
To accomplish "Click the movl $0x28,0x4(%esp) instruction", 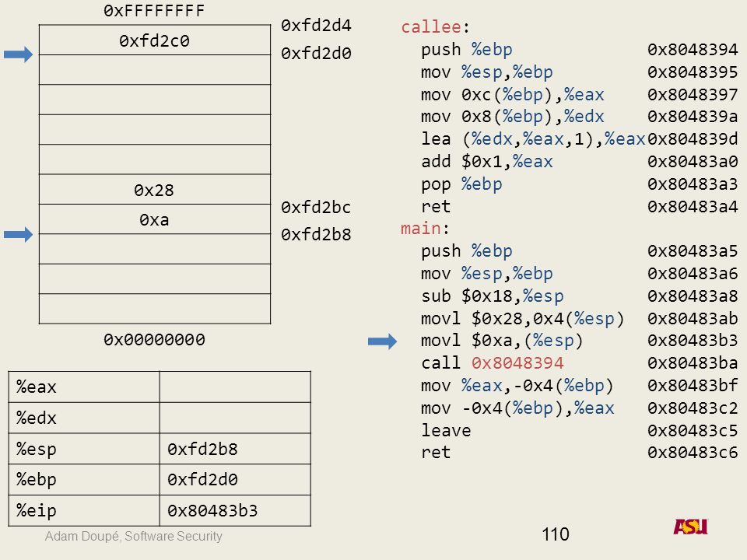I will click(523, 319).
